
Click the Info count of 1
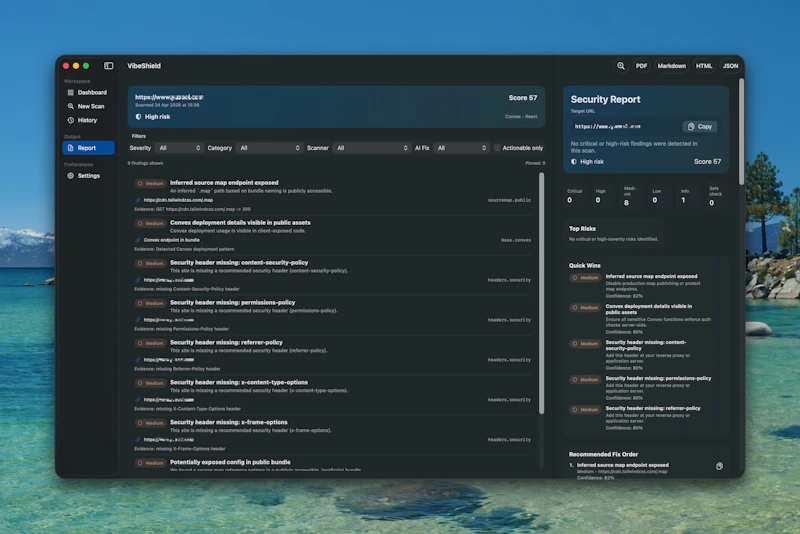683,200
